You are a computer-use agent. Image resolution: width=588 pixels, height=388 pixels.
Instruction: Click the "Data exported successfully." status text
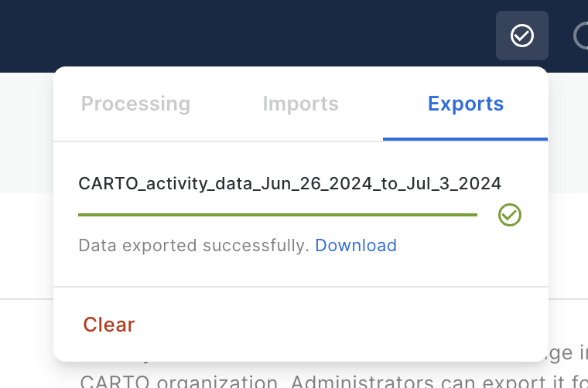coord(193,246)
